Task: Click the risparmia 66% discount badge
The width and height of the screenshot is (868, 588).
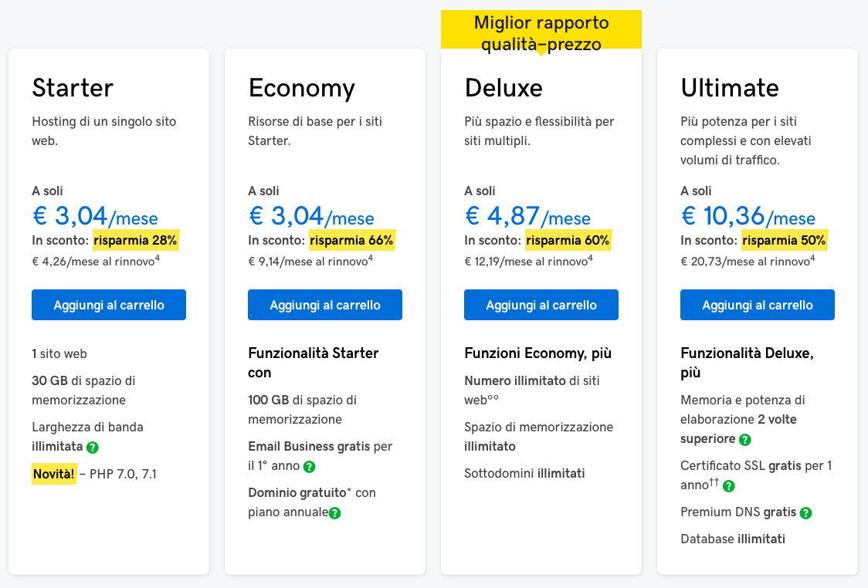Action: pyautogui.click(x=351, y=240)
